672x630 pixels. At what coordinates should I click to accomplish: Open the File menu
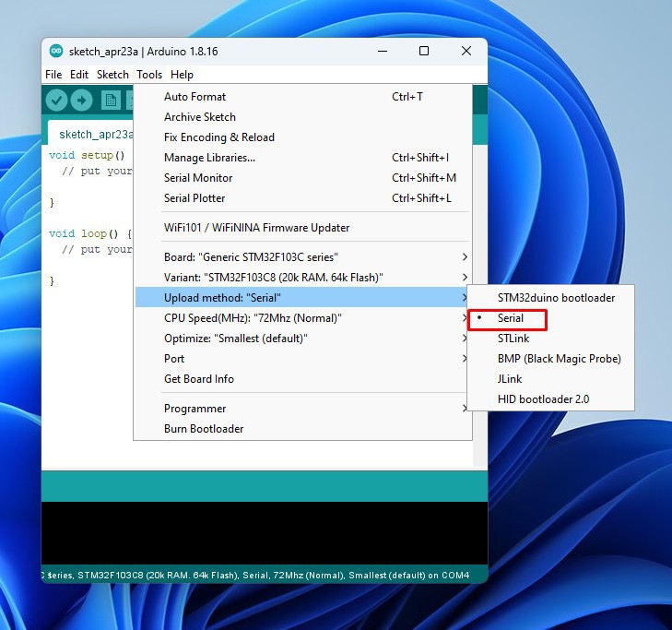53,75
